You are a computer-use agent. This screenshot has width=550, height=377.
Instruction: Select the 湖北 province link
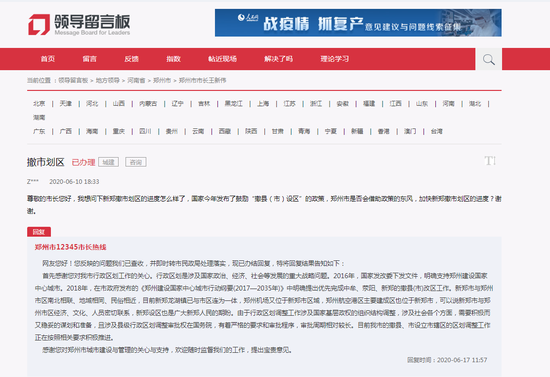[x=475, y=103]
